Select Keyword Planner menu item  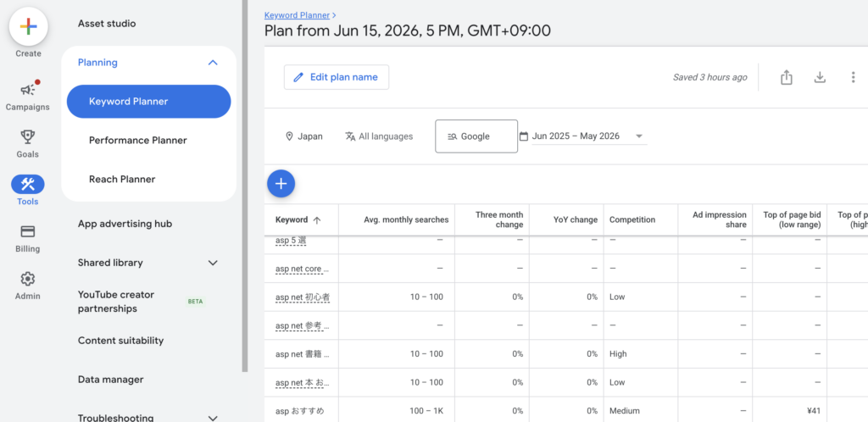click(148, 101)
